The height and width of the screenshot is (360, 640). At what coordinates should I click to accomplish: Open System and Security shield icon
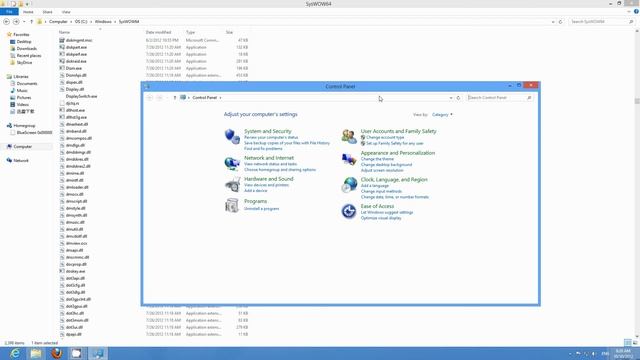point(232,136)
